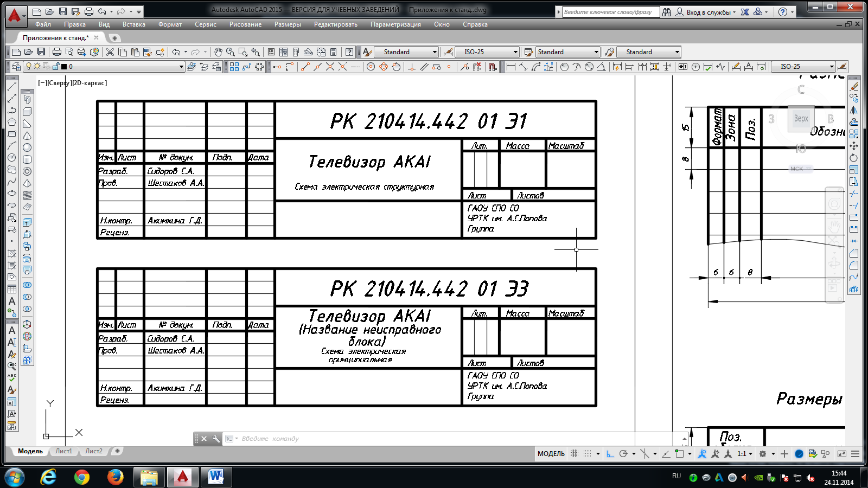868x488 pixels.
Task: Toggle object snap tracking in status bar
Action: (666, 454)
